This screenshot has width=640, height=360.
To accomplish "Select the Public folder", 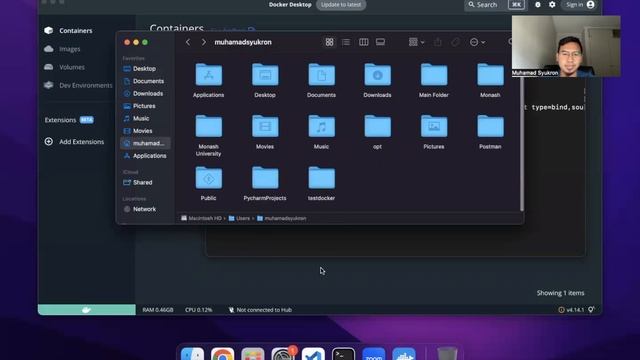I will click(x=209, y=178).
